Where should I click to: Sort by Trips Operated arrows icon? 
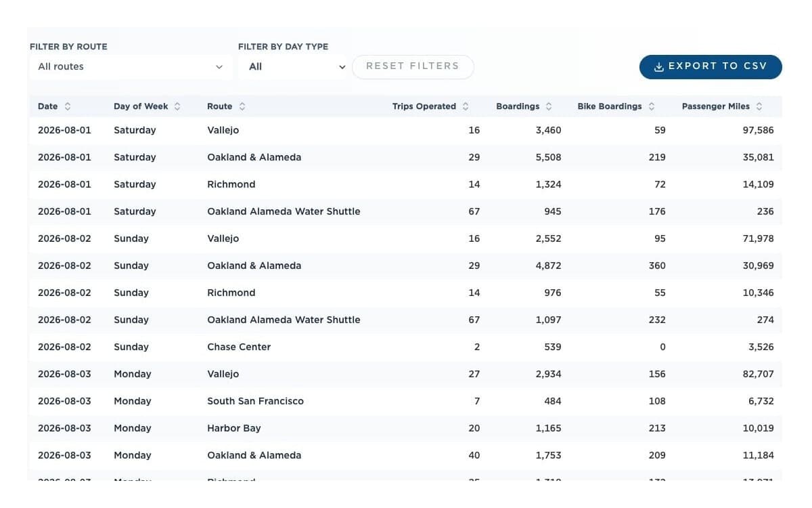tap(465, 106)
